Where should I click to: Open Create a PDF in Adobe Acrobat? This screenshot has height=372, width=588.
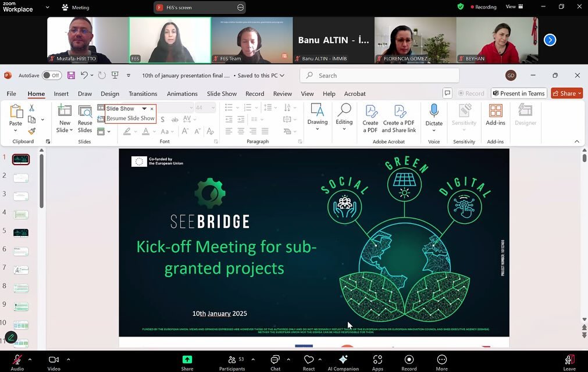point(370,118)
